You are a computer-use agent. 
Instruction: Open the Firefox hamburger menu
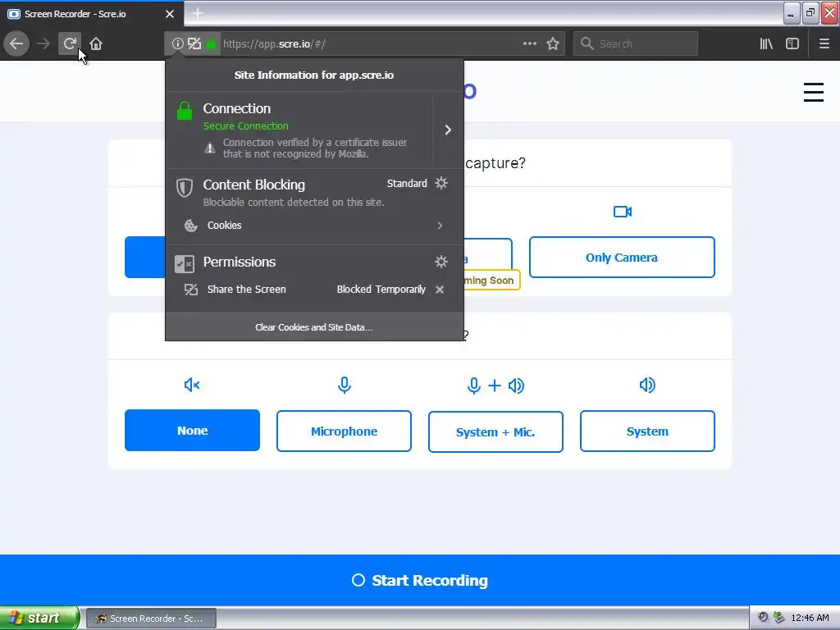click(824, 43)
